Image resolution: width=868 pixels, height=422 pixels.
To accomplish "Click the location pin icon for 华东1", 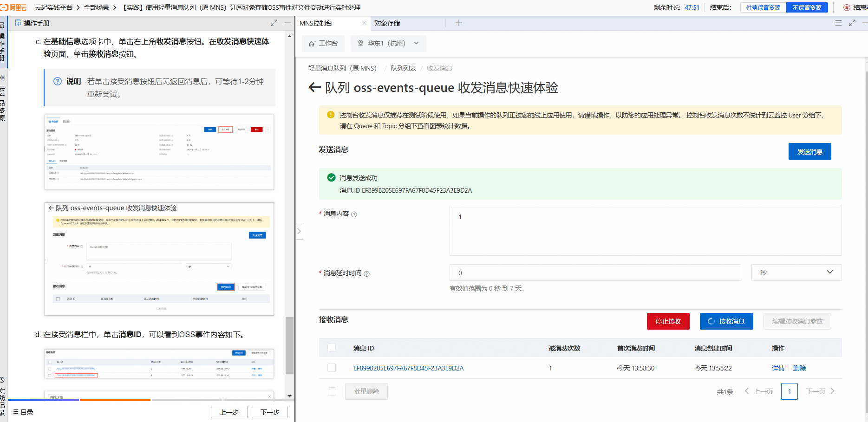I will 360,43.
